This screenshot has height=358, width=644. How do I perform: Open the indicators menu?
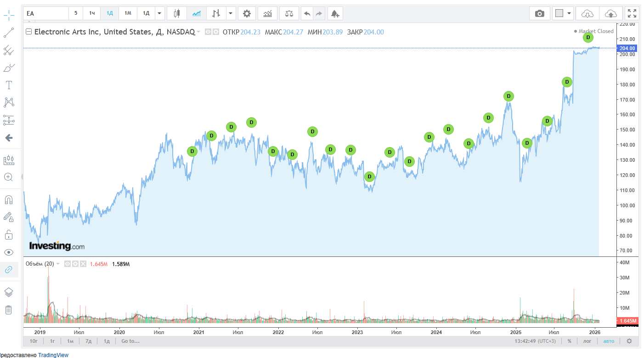click(267, 13)
